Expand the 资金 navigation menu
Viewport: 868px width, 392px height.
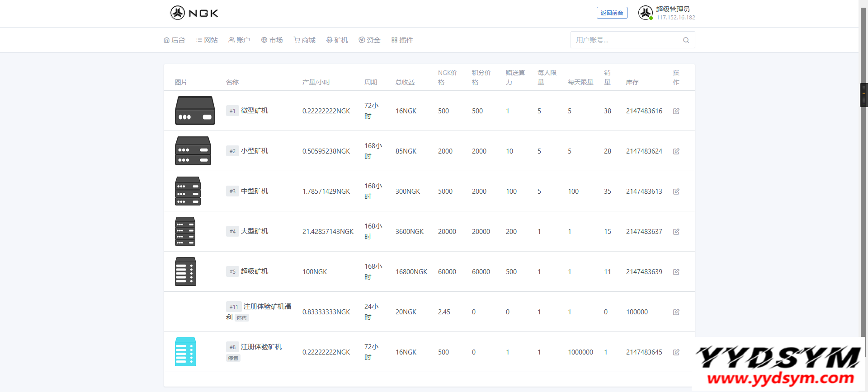[369, 40]
